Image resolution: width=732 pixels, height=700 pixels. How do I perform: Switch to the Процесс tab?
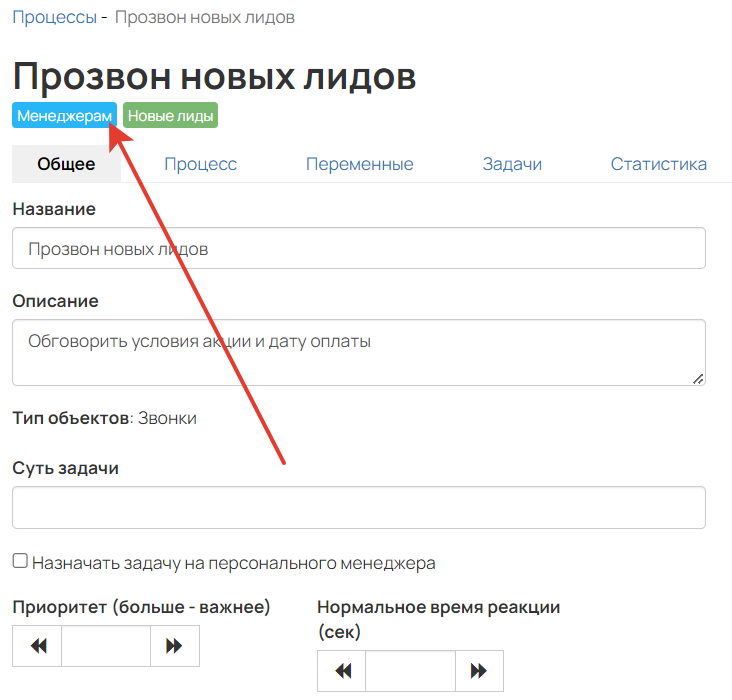(201, 164)
